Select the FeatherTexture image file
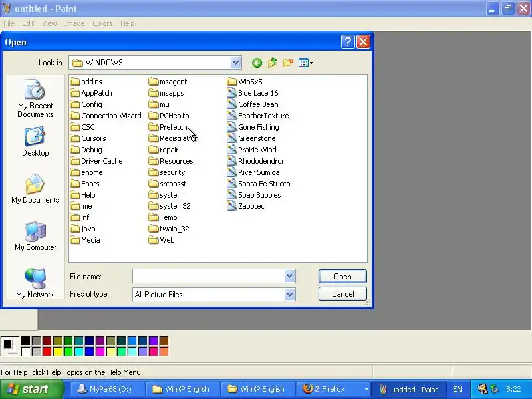 (258, 116)
